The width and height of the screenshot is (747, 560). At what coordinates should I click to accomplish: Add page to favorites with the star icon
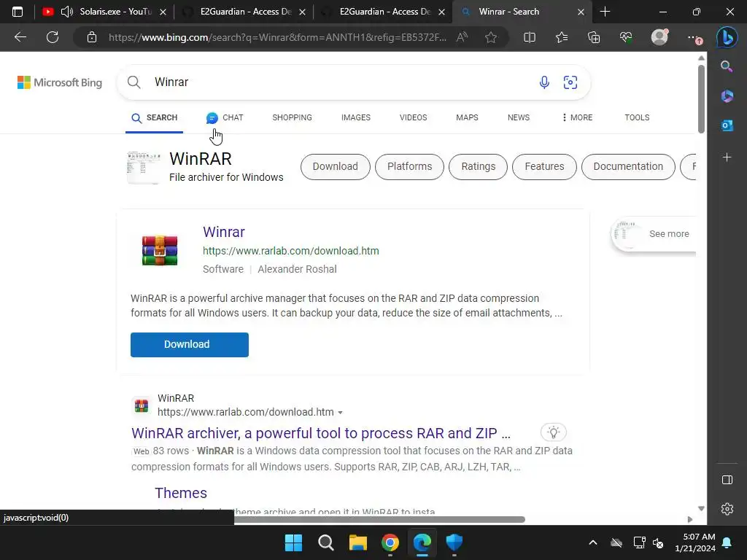(x=491, y=37)
